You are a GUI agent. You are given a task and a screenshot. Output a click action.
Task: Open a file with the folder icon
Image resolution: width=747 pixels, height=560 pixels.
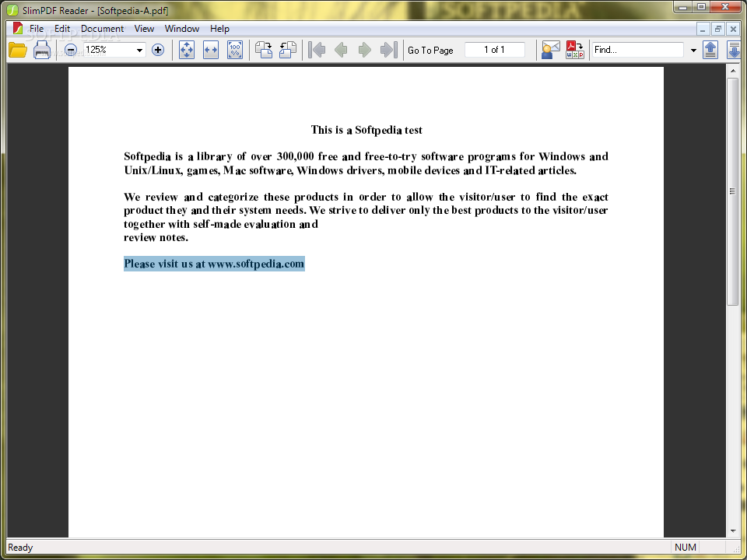(18, 50)
